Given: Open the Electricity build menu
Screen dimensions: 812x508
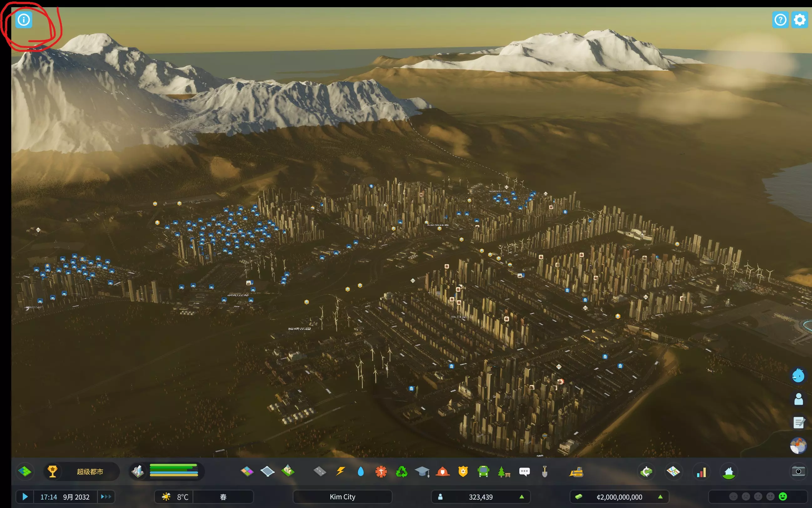Looking at the screenshot, I should [340, 471].
